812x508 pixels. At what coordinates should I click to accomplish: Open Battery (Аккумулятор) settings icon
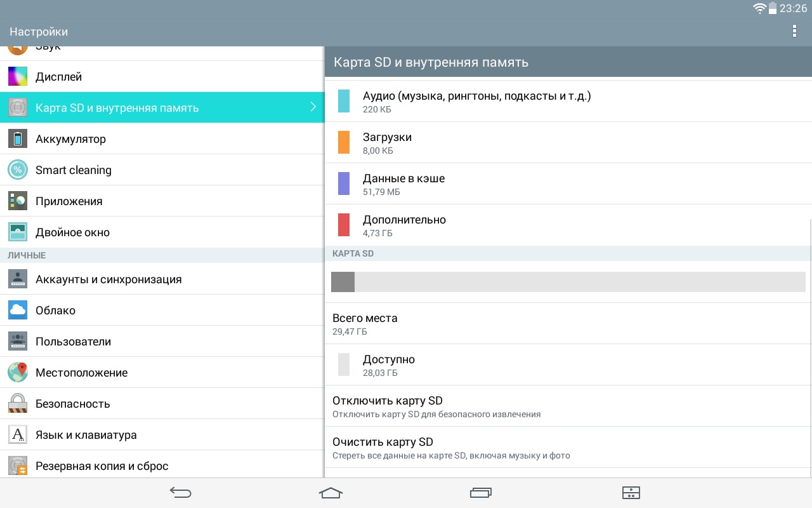point(18,139)
